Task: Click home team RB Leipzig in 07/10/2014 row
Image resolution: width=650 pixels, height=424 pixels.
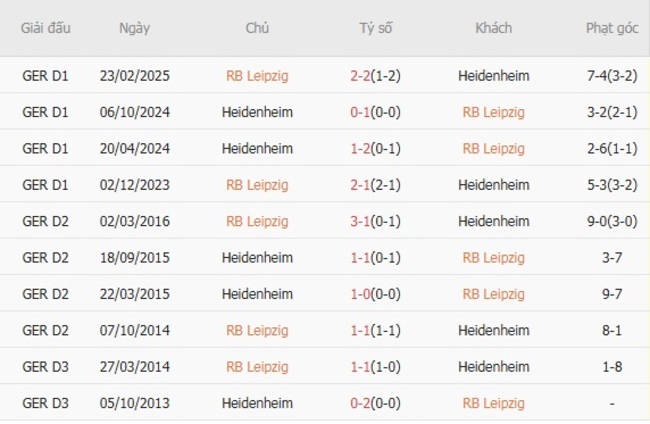Action: tap(257, 330)
